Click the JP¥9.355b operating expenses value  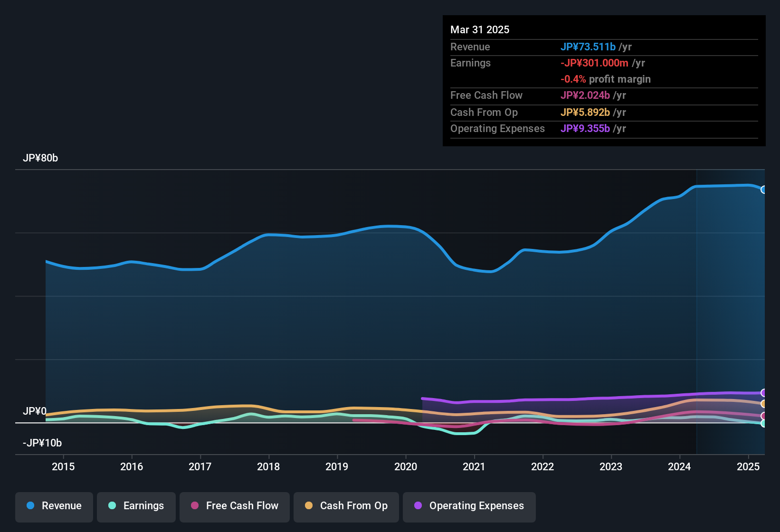(585, 128)
